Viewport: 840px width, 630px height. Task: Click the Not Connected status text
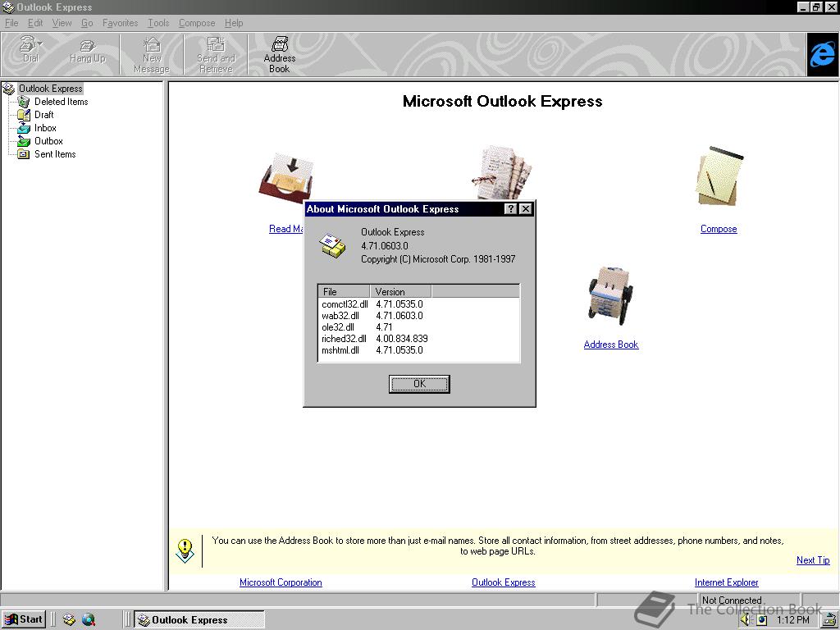(x=731, y=600)
